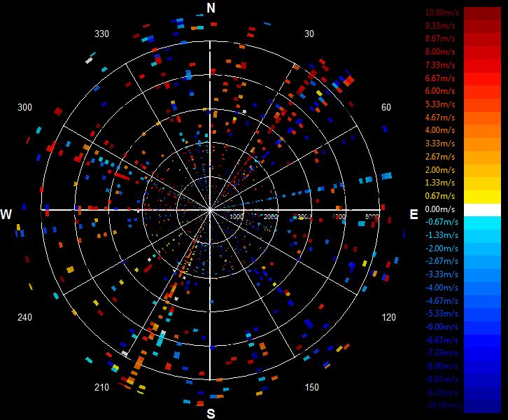Click the 4.00m/s legend label
The height and width of the screenshot is (420, 508).
pyautogui.click(x=440, y=130)
